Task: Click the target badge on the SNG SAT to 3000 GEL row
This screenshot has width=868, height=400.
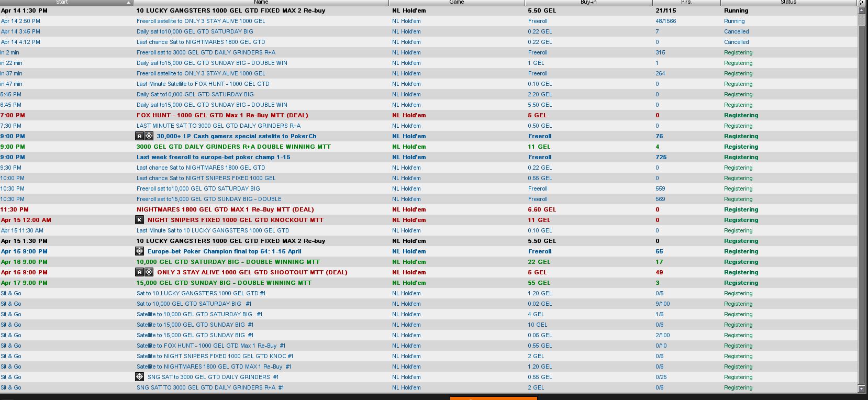Action: (139, 377)
